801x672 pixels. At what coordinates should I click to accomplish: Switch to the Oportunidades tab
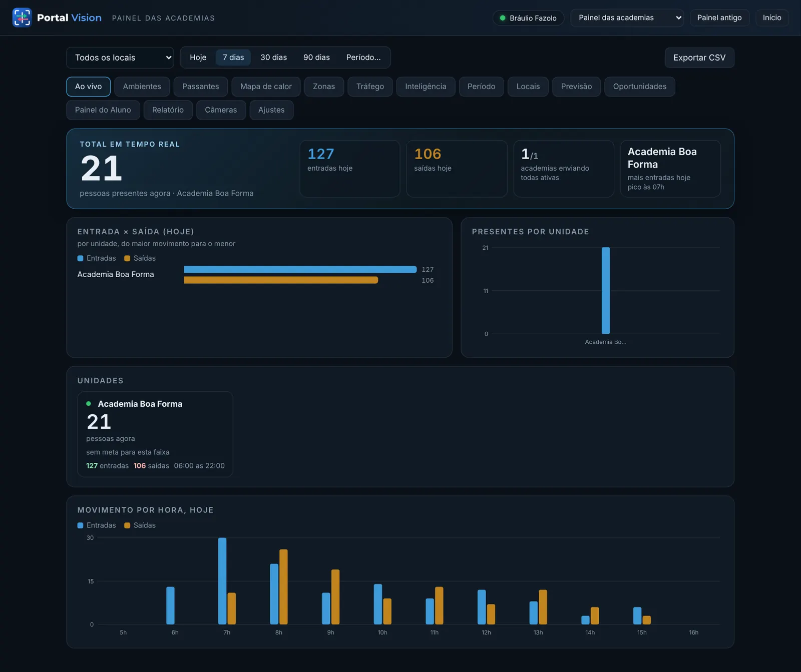click(x=640, y=87)
